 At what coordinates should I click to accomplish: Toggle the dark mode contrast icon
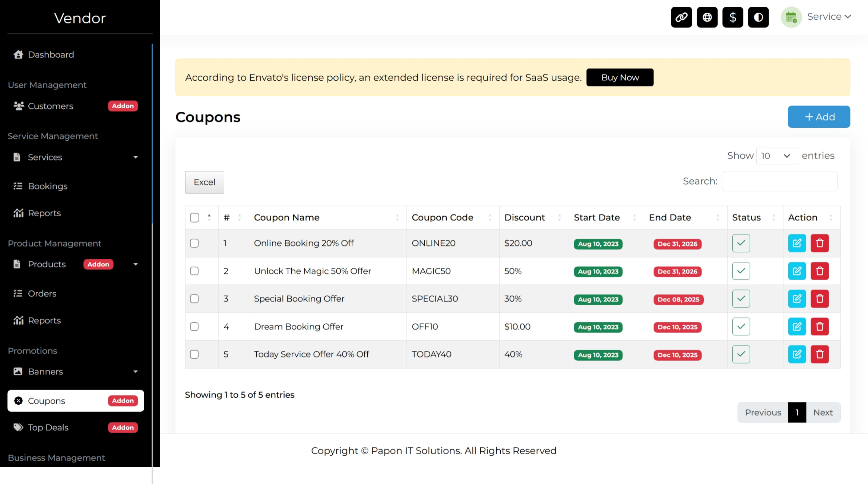click(758, 17)
